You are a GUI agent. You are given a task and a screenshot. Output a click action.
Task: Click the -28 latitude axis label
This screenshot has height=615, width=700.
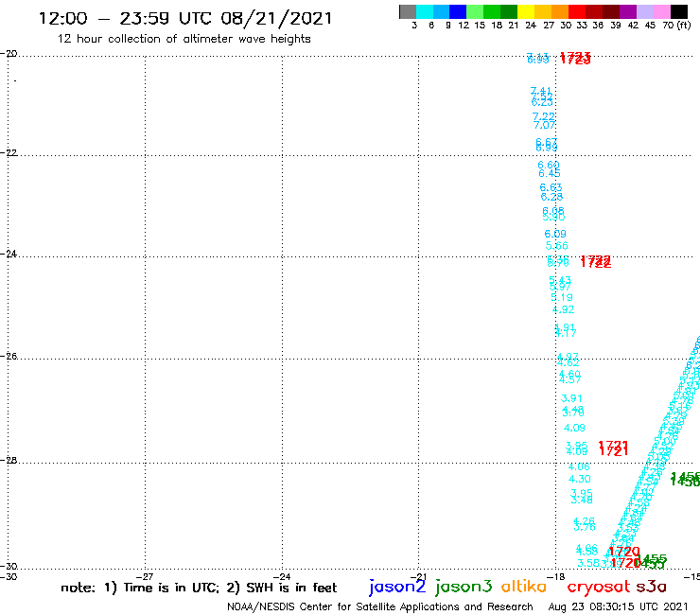(9, 460)
